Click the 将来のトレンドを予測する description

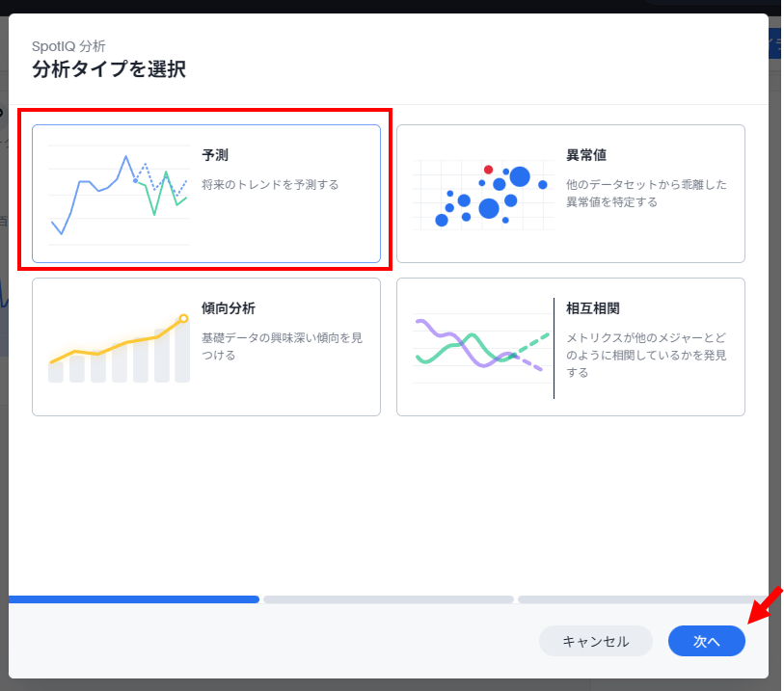pos(270,184)
